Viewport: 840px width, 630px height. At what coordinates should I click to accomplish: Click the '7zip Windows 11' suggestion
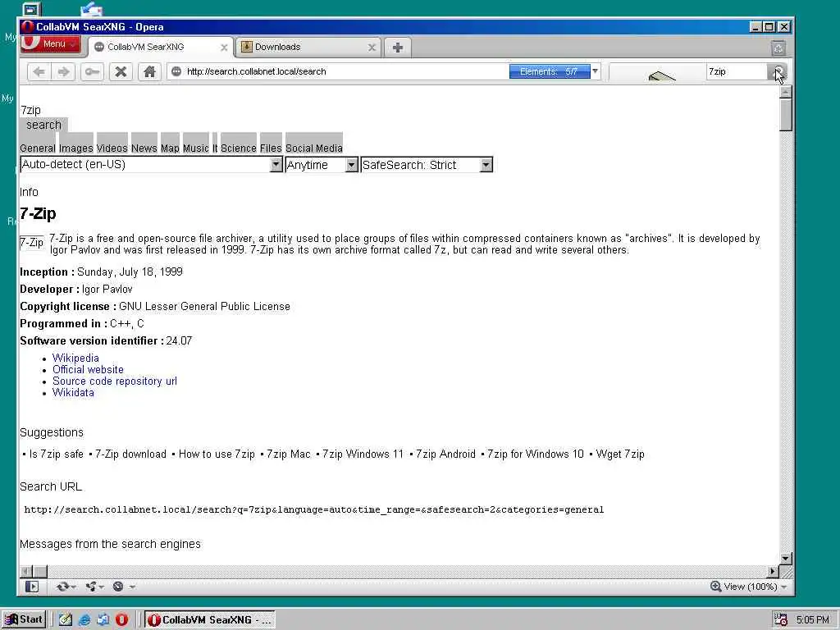click(363, 454)
